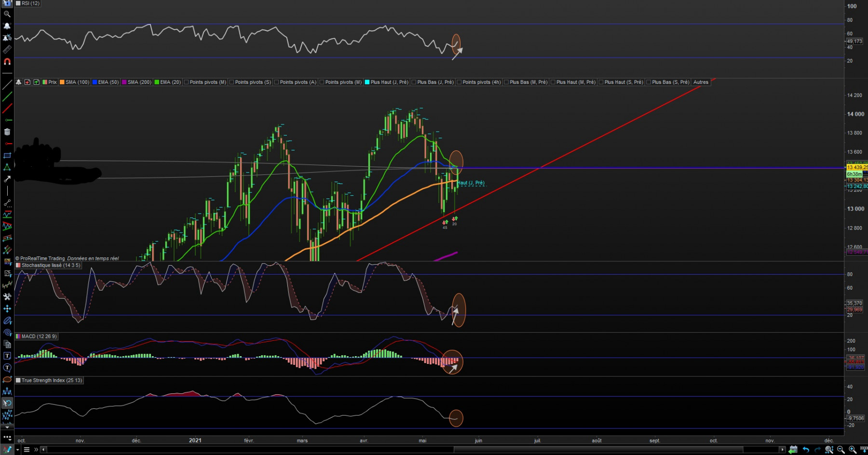Expand the double-chevron button in bottom bar
The height and width of the screenshot is (455, 868).
[x=36, y=450]
